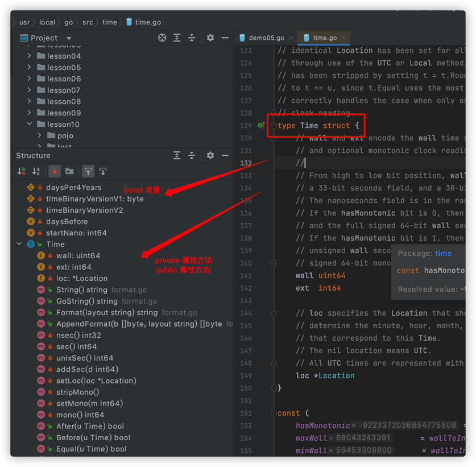476x467 pixels.
Task: Close the time.go tab
Action: (343, 38)
